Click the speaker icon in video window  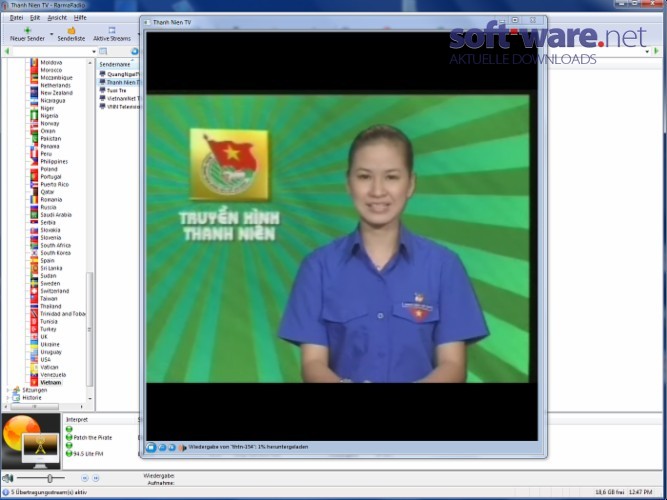tap(182, 448)
